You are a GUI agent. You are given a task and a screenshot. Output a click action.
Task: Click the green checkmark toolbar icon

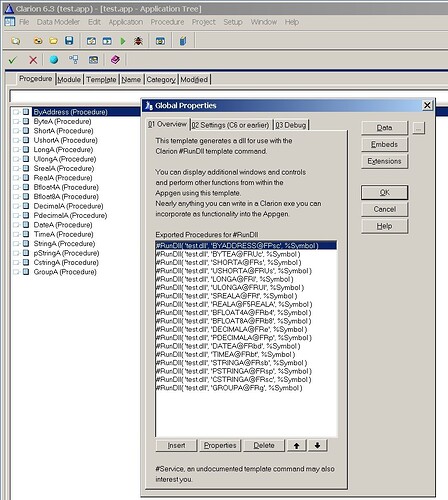pyautogui.click(x=13, y=60)
